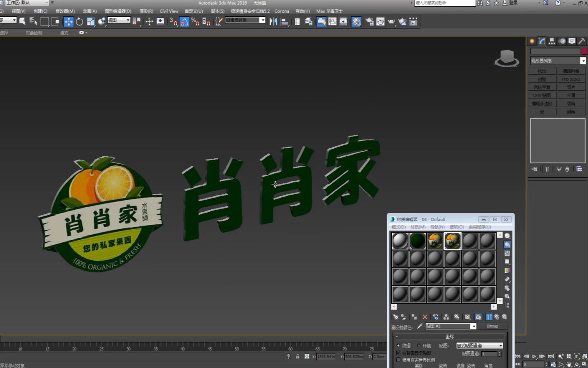
Task: Click the horizontal scrollbar under sample slots
Action: [444, 307]
